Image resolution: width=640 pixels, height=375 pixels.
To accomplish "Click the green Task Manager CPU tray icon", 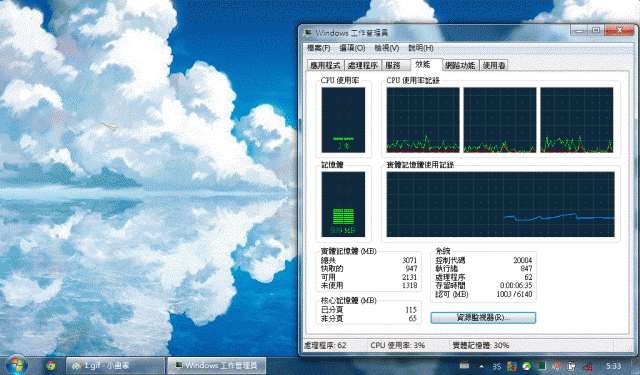I will pos(542,366).
